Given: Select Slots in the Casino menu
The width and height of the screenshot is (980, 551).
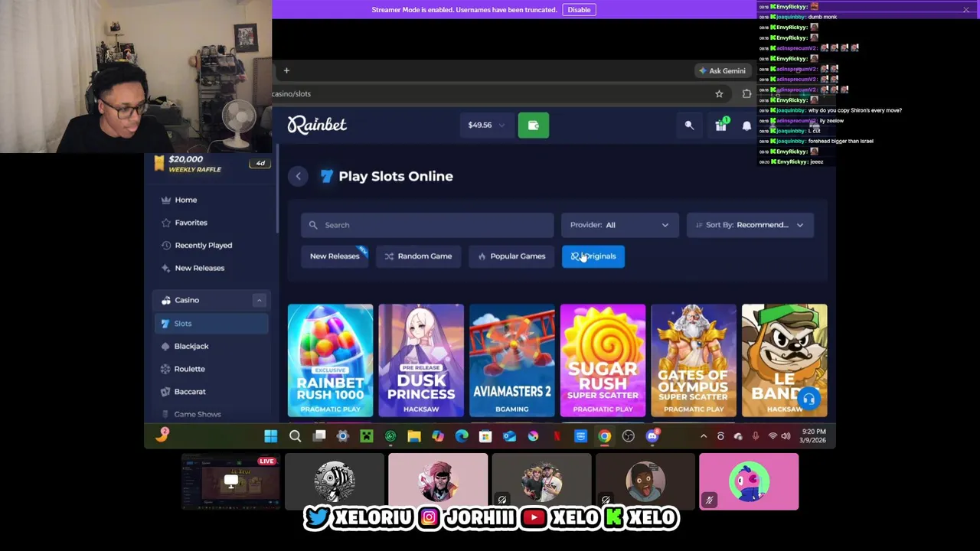Looking at the screenshot, I should (211, 324).
